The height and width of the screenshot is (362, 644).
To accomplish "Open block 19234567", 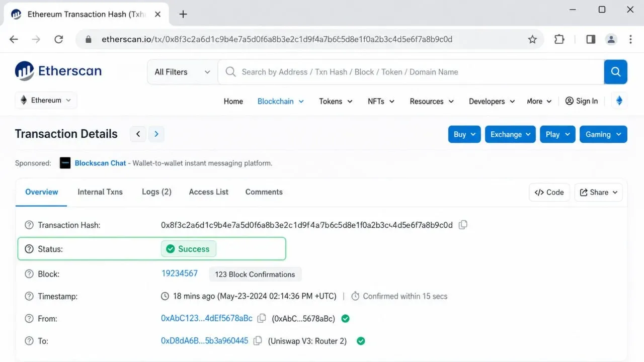I will click(179, 274).
